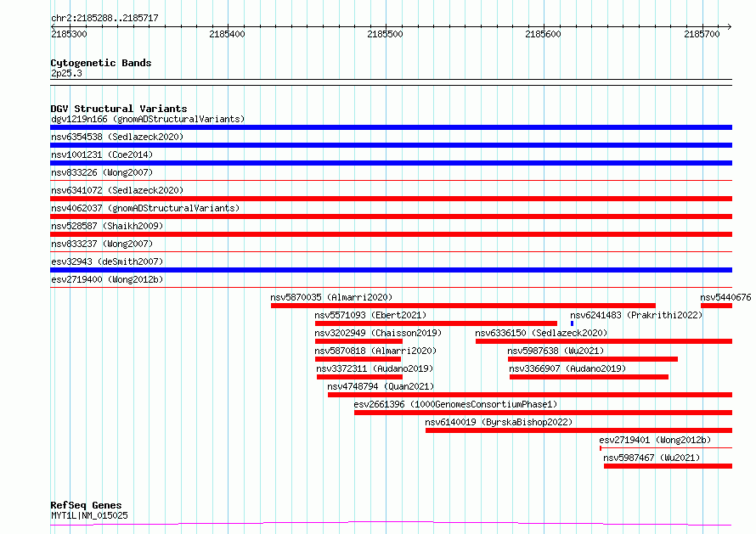This screenshot has height=534, width=756.
Task: Click the red bar under esv2661396
Action: [544, 413]
